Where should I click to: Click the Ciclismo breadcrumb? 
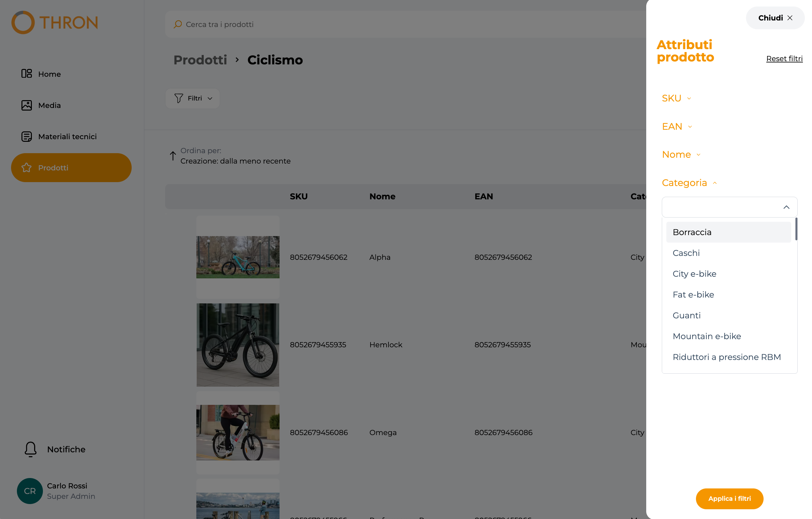[275, 60]
